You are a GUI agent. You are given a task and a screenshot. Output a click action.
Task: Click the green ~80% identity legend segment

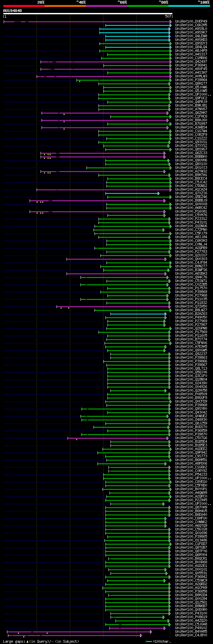pos(147,6)
